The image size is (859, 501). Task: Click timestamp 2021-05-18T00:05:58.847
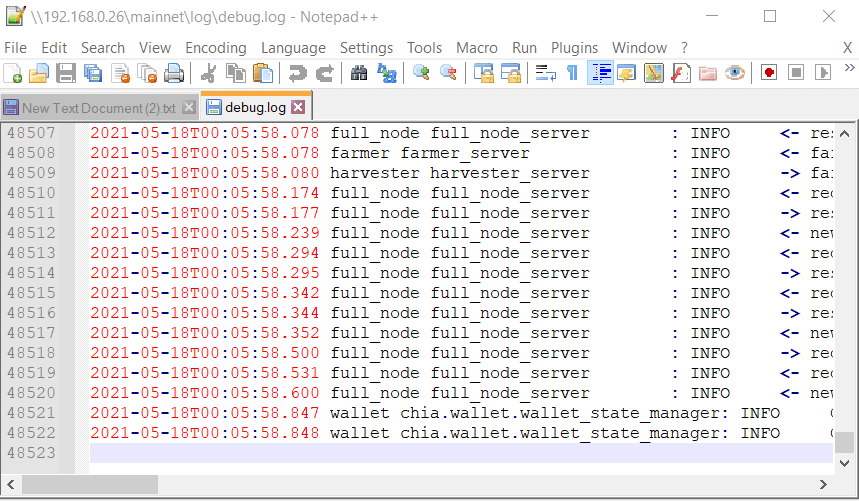(x=205, y=413)
